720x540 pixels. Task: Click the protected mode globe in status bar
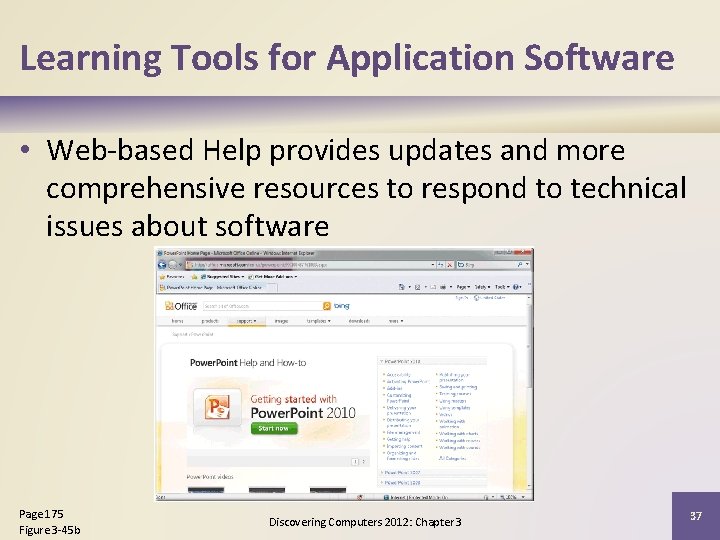point(386,497)
